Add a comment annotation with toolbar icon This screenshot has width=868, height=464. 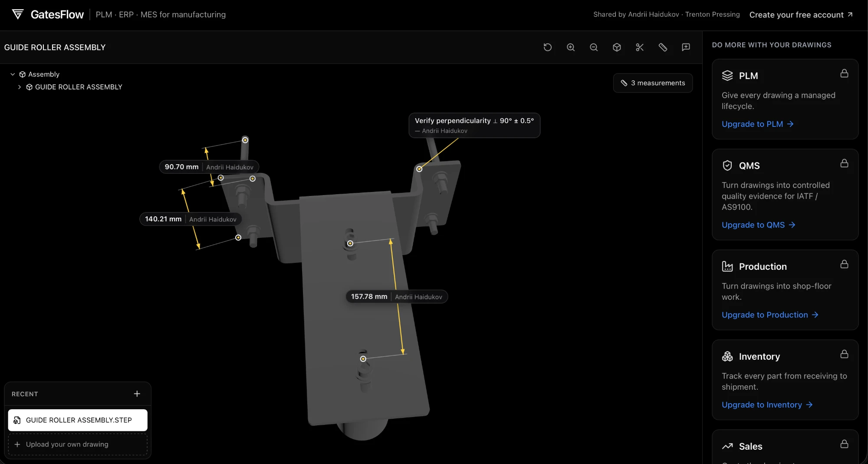point(686,47)
